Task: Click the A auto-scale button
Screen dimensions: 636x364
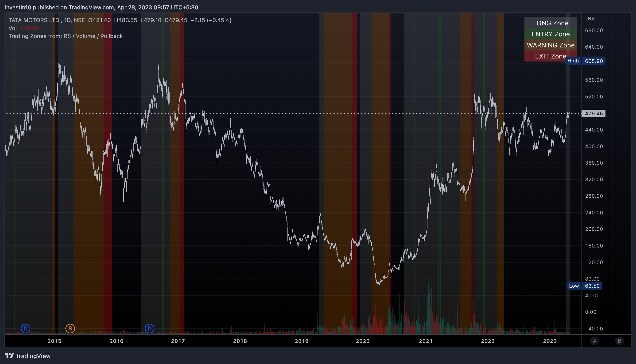Action: tap(594, 341)
